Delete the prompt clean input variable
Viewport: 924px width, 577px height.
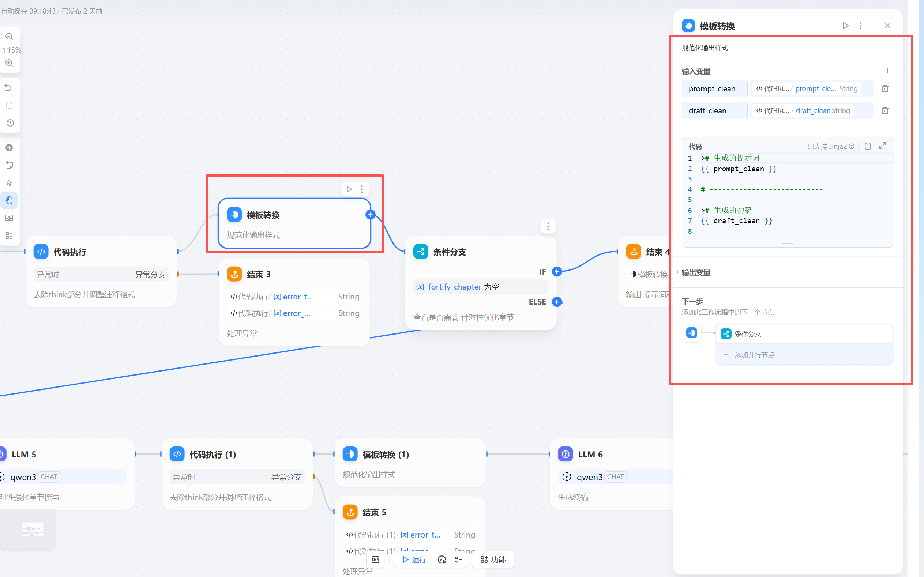pos(885,88)
